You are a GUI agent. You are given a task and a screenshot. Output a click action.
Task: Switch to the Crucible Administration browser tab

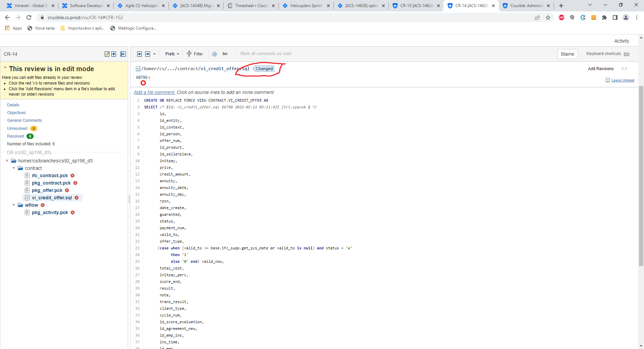(x=526, y=6)
